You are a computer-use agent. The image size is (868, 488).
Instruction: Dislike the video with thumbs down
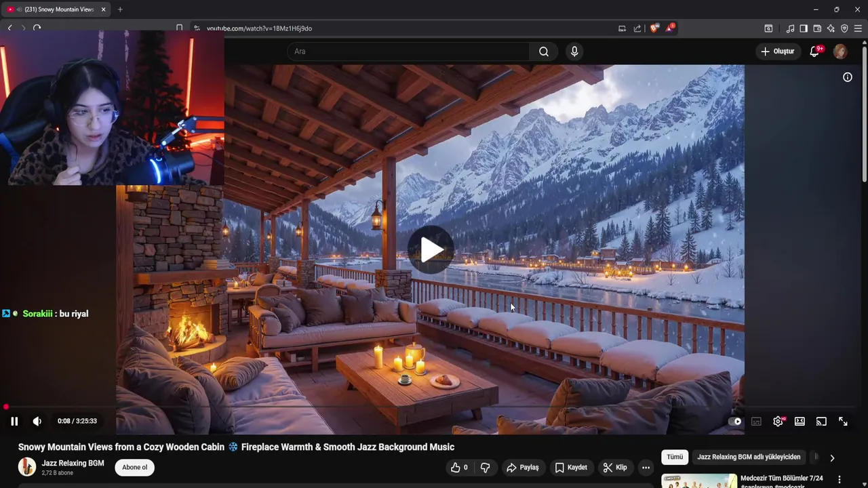(485, 468)
